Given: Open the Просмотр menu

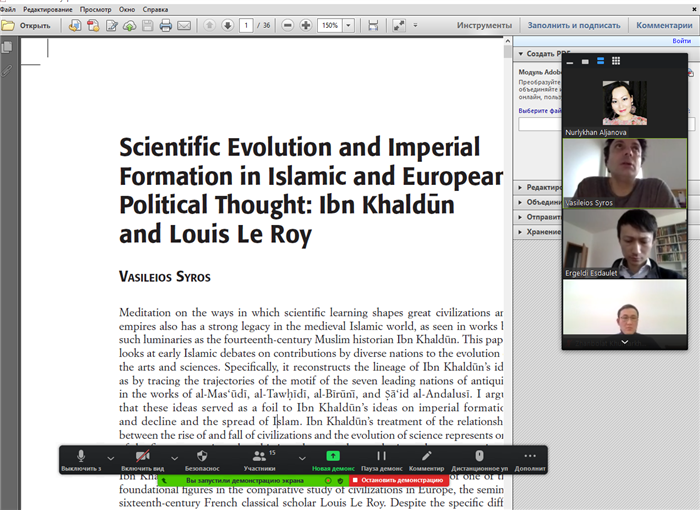Looking at the screenshot, I should 95,8.
